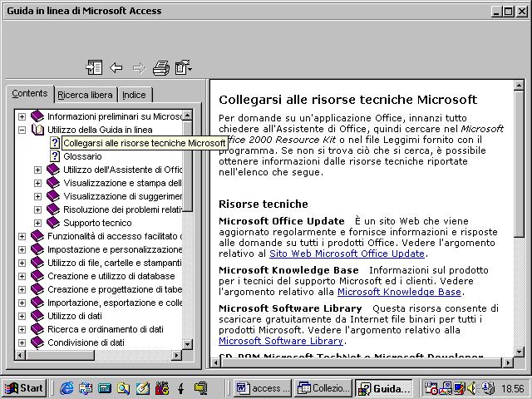Click the calculator quick launch icon
The width and height of the screenshot is (532, 399).
point(105,388)
